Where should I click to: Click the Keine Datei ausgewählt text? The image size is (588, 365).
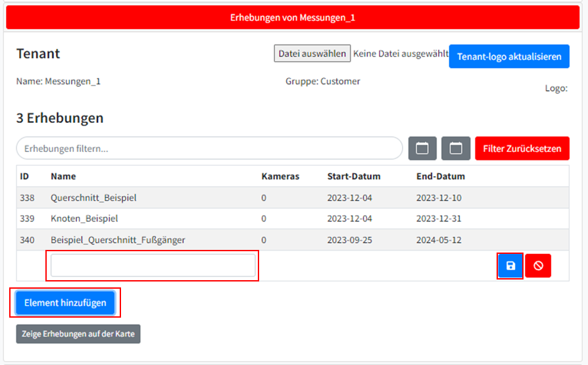click(401, 54)
